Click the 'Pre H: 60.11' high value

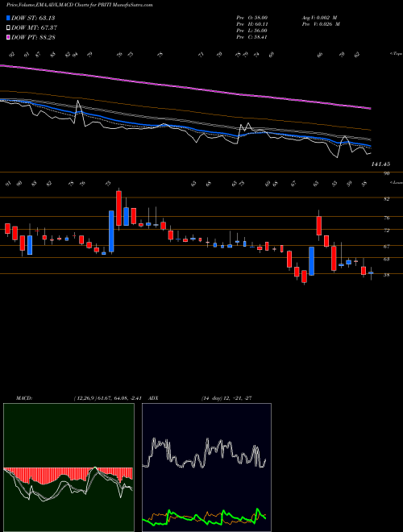click(x=252, y=24)
